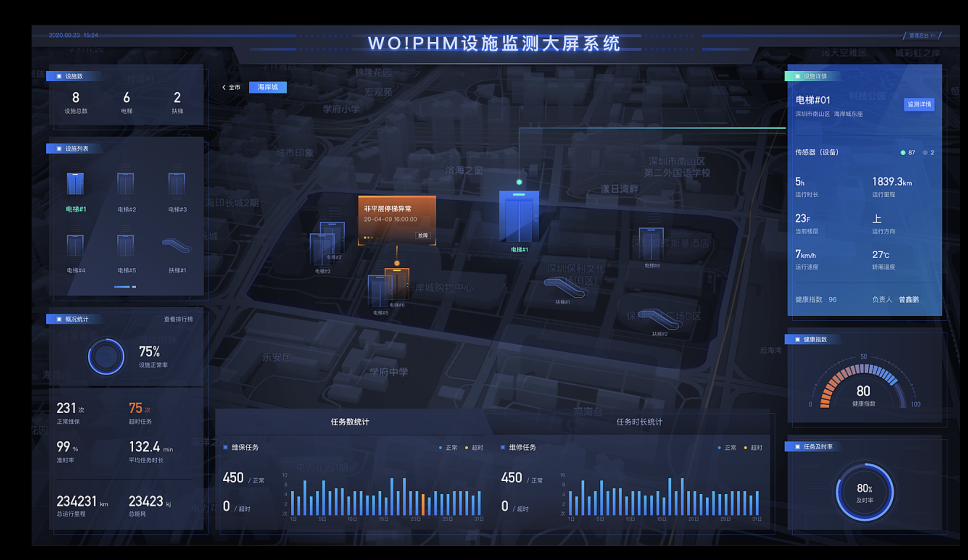Click the 5h 运行时长 value

(799, 181)
